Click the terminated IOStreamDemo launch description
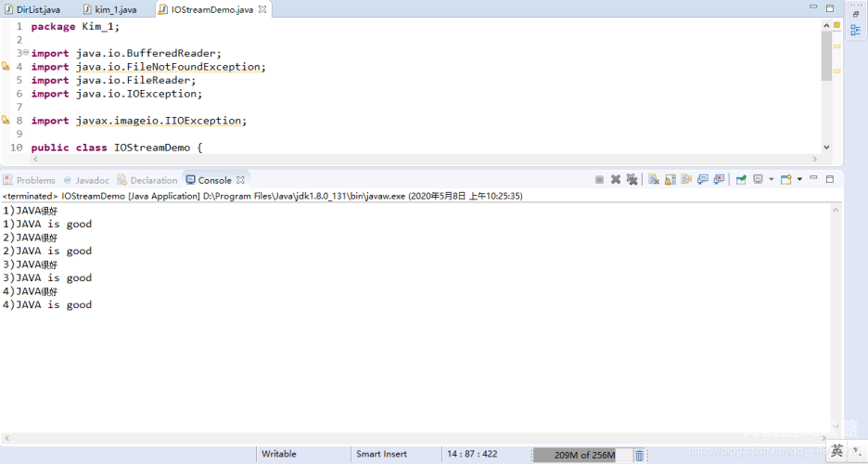868x464 pixels. (x=262, y=196)
